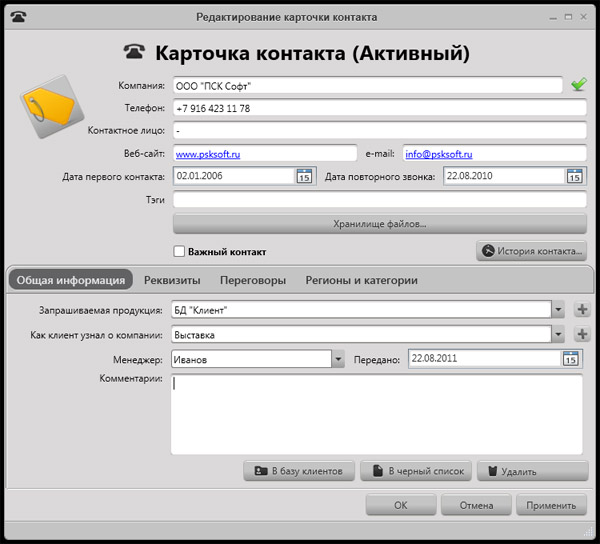Open calendar icon for Передано date
600x544 pixels.
click(571, 359)
